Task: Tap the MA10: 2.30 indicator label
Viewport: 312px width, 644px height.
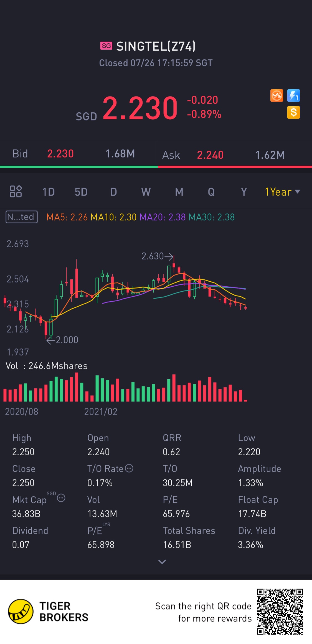Action: click(113, 217)
